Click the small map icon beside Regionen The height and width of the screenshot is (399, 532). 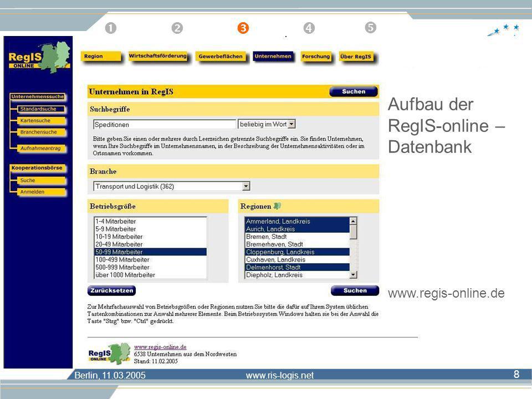pos(277,206)
